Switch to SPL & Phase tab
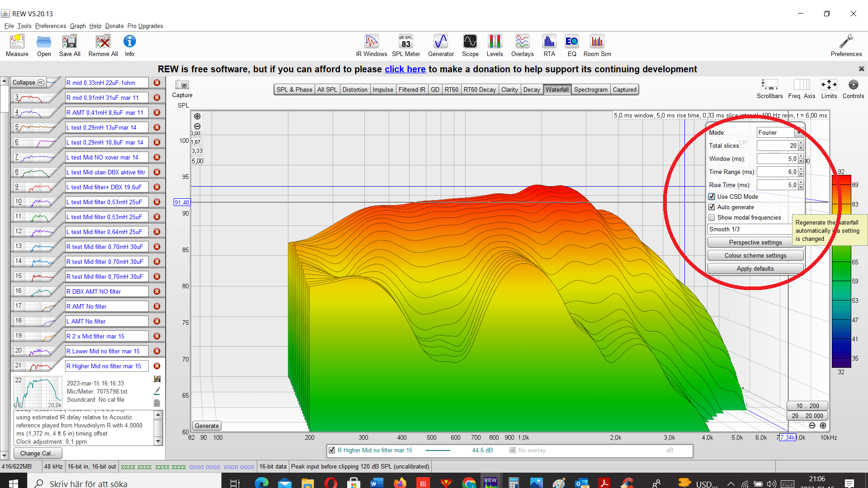This screenshot has width=868, height=488. click(x=294, y=89)
